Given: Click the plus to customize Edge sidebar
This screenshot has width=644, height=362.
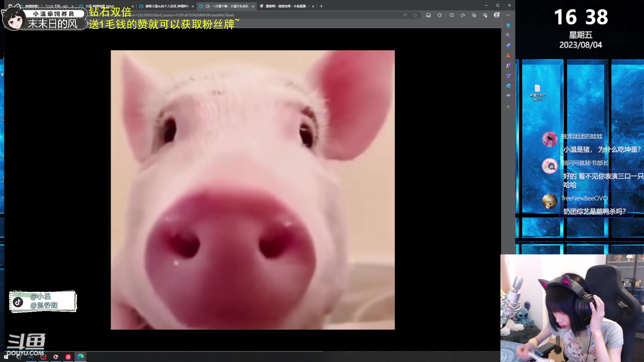Looking at the screenshot, I should click(x=508, y=107).
